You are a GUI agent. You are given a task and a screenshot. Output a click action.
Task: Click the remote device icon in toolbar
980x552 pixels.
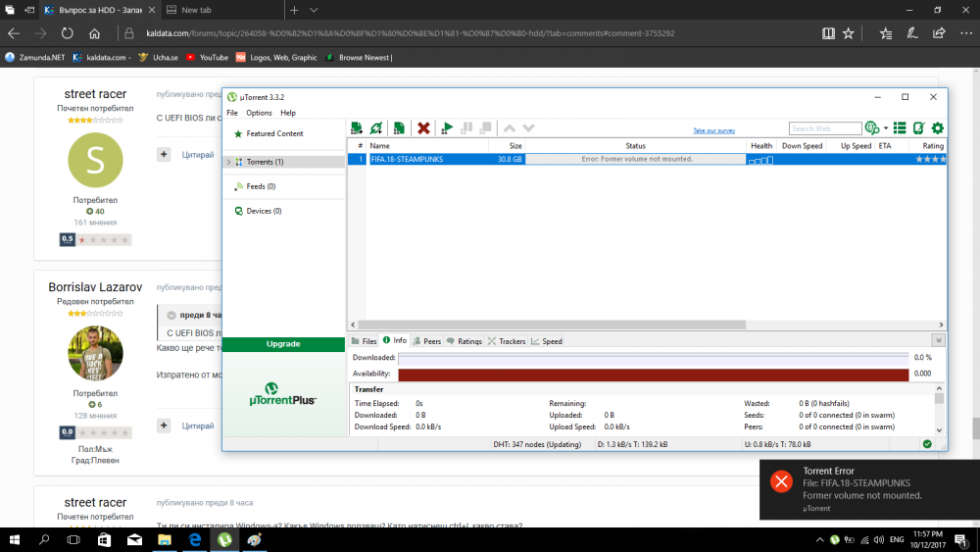tap(919, 128)
